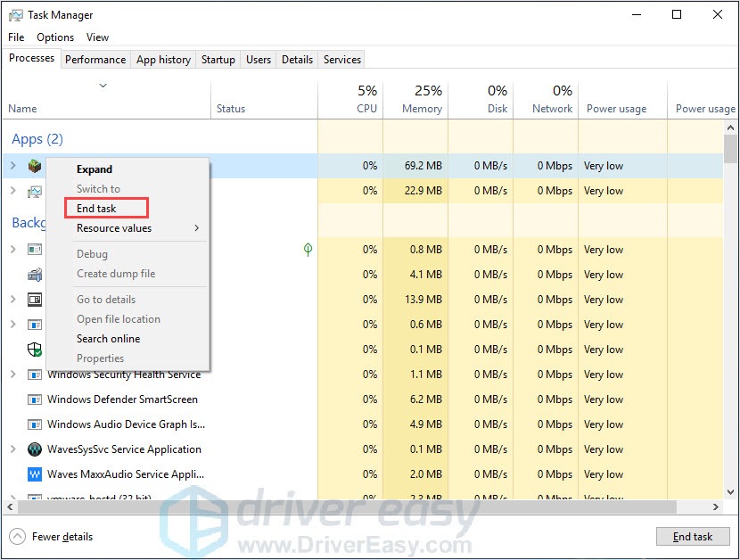Viewport: 740px width, 560px height.
Task: Open the Resource values submenu
Action: tap(137, 228)
